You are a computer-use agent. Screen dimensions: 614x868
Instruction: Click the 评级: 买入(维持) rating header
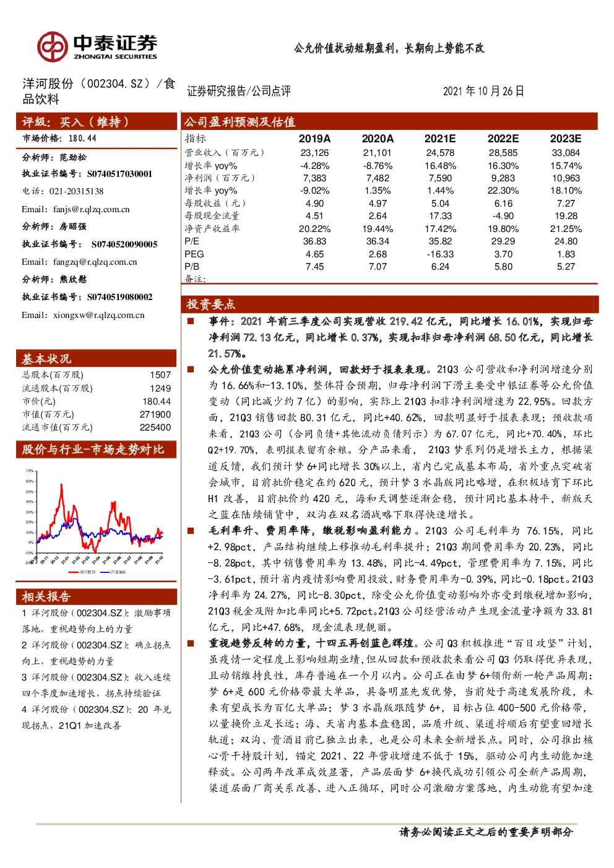pyautogui.click(x=96, y=121)
